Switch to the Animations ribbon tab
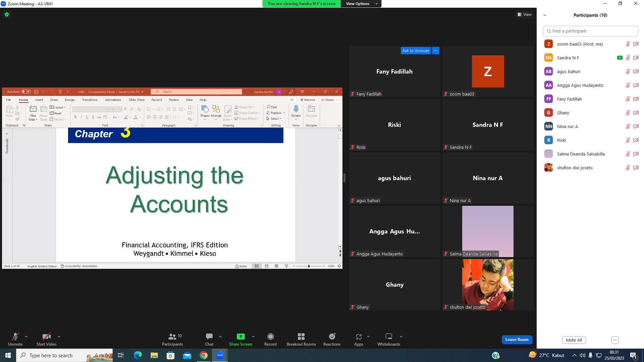This screenshot has height=362, width=644. click(113, 100)
